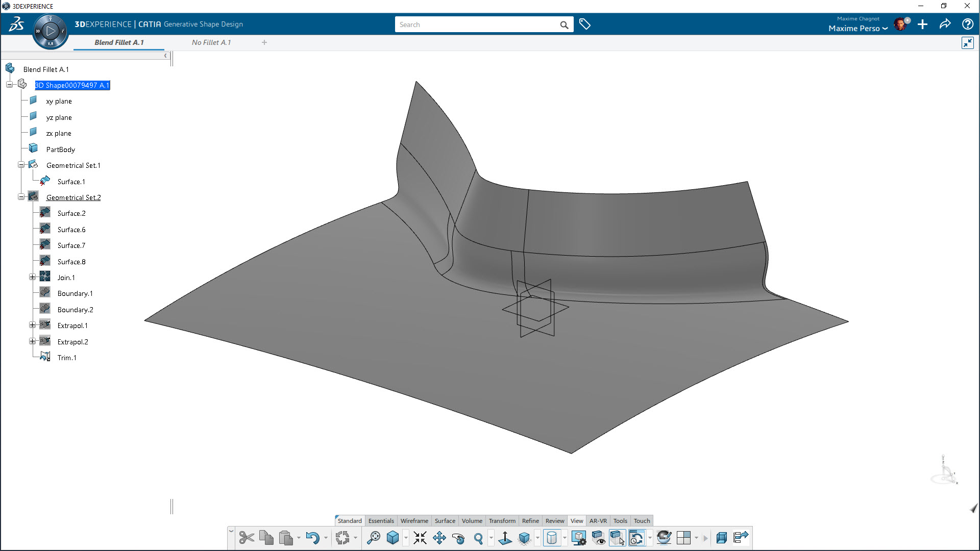Click the Update refresh icon

coord(342,538)
